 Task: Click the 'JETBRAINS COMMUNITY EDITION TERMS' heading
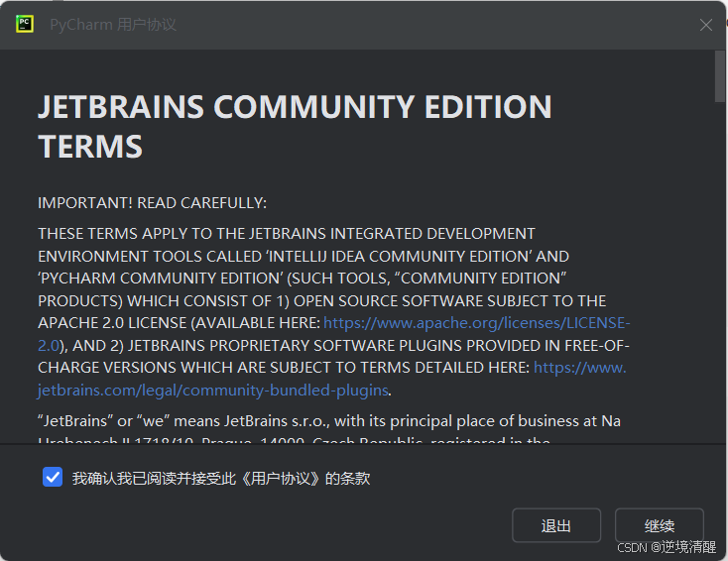pos(295,126)
